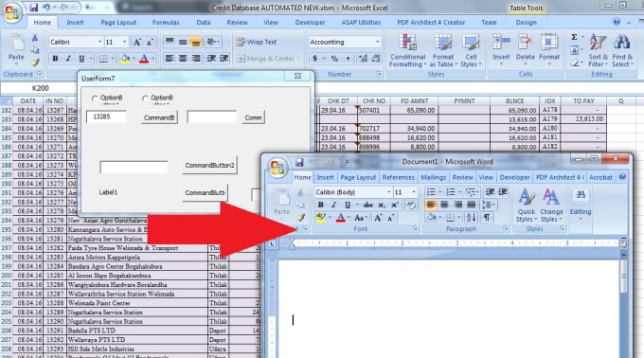Click Excel Font Color A icon
The height and width of the screenshot is (358, 644).
(144, 59)
